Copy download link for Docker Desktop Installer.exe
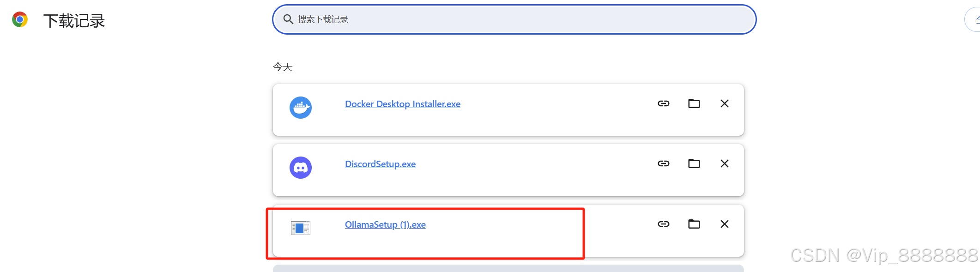Image resolution: width=980 pixels, height=272 pixels. click(x=663, y=103)
